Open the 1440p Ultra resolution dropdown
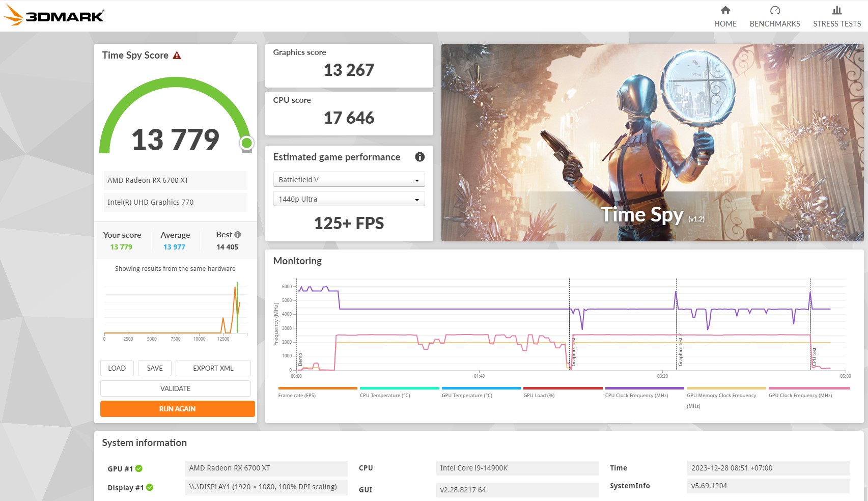Image resolution: width=868 pixels, height=501 pixels. click(349, 199)
